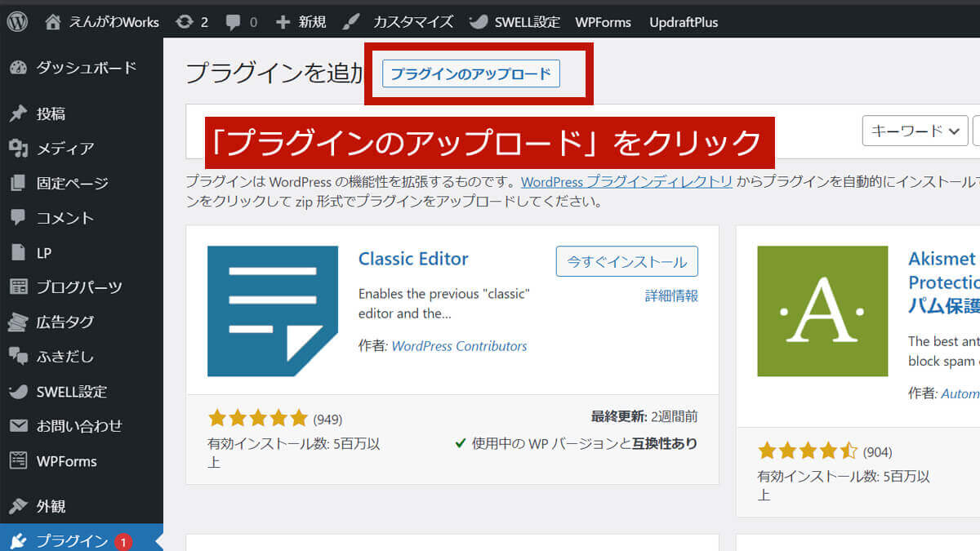This screenshot has width=980, height=551.
Task: Click the Classic Editor five-star rating
Action: click(x=258, y=419)
